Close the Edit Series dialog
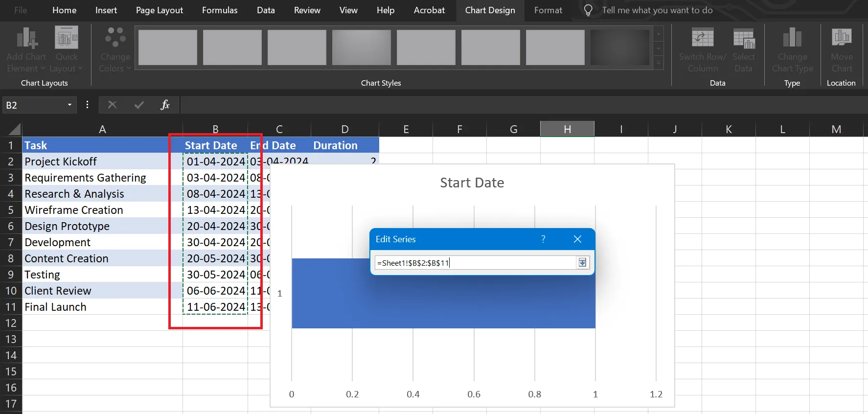Image resolution: width=868 pixels, height=414 pixels. click(577, 239)
